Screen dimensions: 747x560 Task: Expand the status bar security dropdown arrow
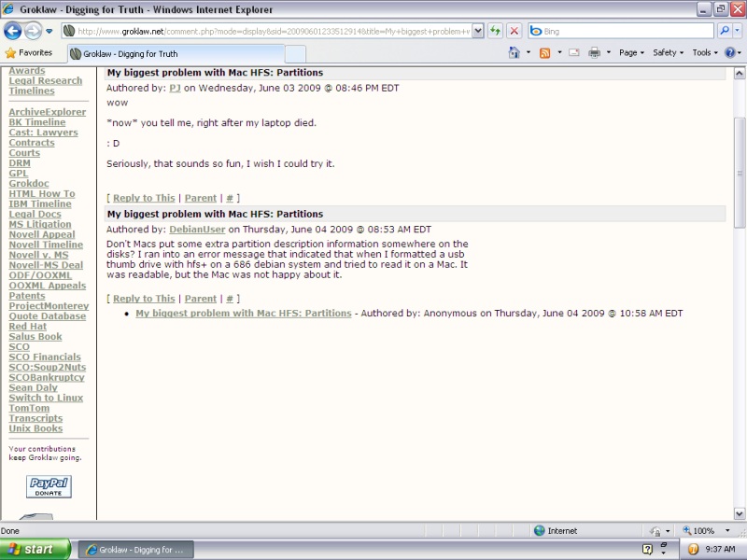[x=668, y=531]
